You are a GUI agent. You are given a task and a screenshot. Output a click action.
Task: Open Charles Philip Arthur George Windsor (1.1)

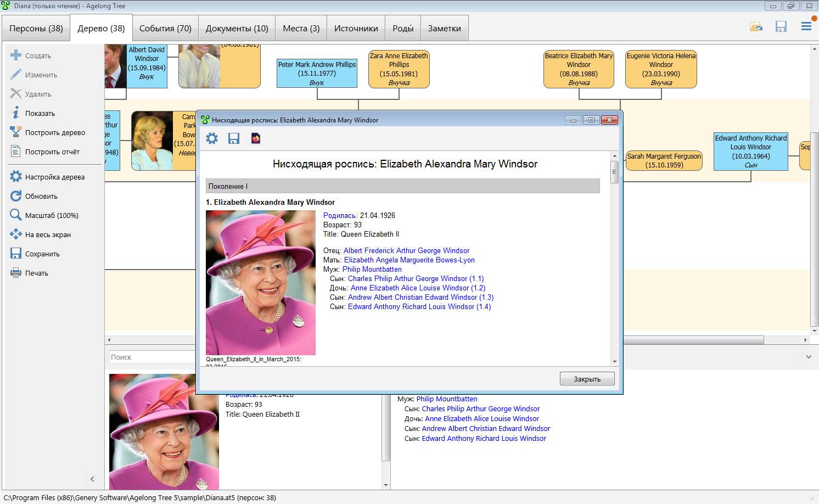point(416,278)
